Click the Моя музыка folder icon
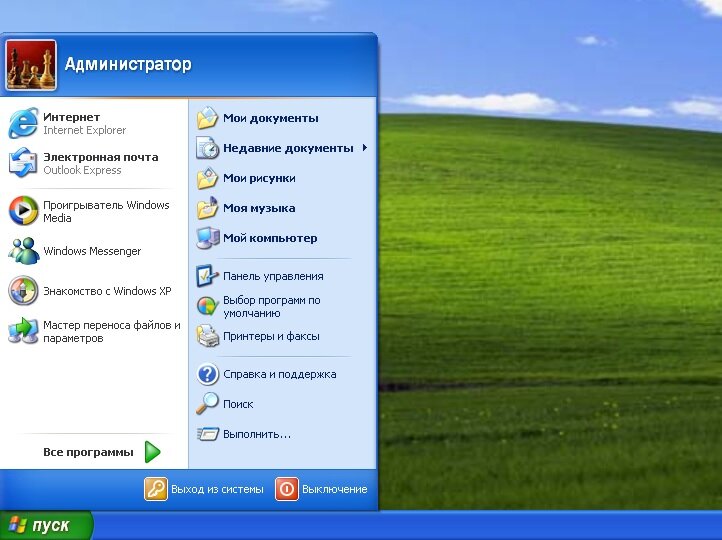Image resolution: width=722 pixels, height=540 pixels. point(208,208)
